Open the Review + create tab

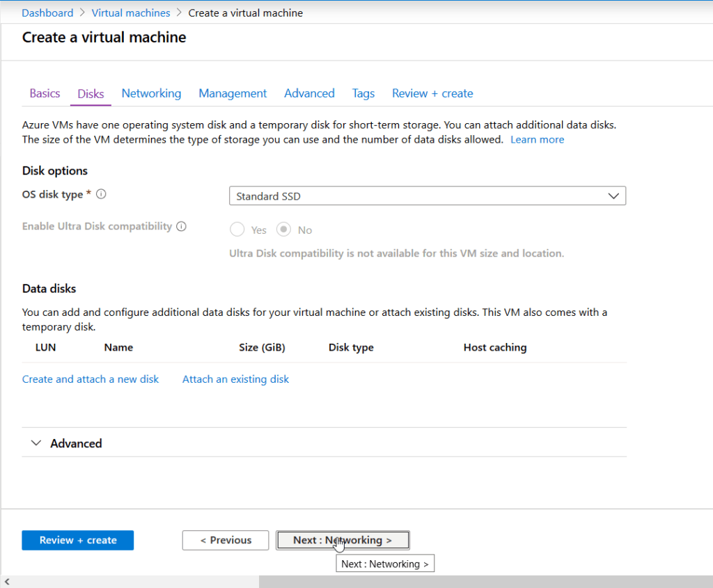pos(432,93)
